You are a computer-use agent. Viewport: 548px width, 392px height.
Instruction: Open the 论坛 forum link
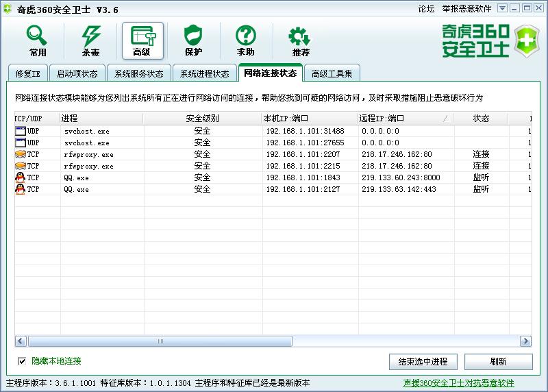tap(426, 9)
